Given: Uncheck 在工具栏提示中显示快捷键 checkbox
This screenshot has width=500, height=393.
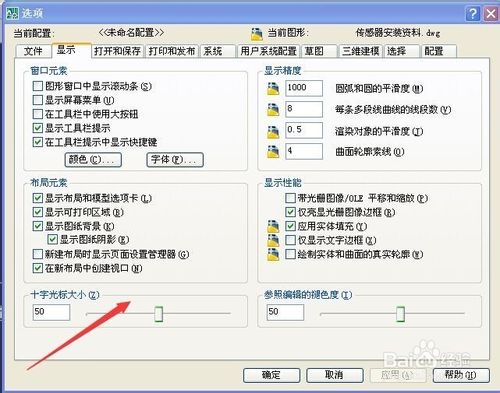Looking at the screenshot, I should tap(38, 142).
